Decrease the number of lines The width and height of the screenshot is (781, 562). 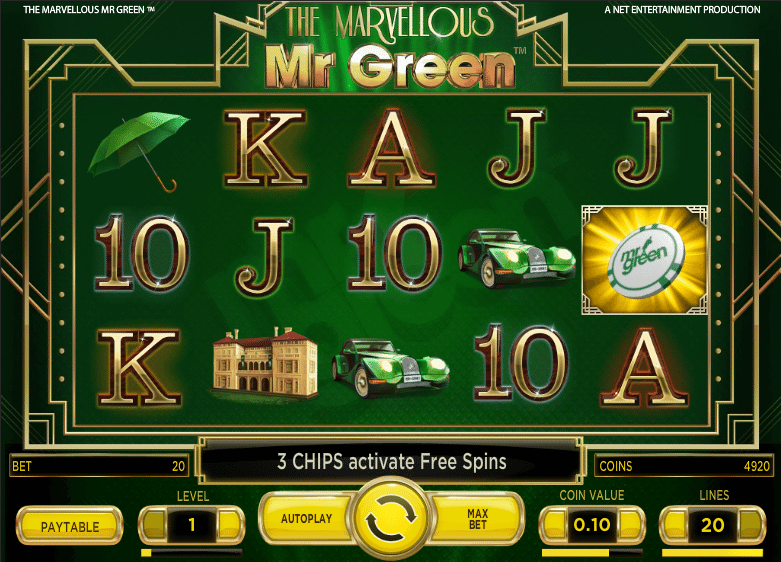675,525
